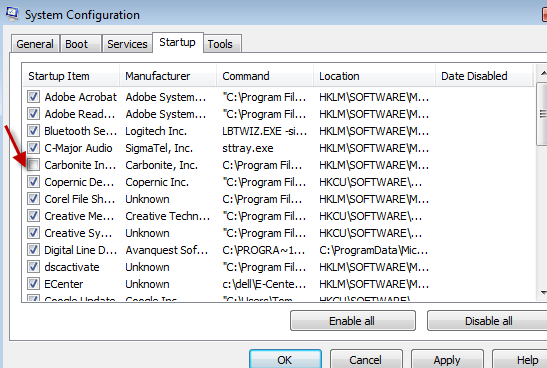Toggle the Creative Me... checkbox
The height and width of the screenshot is (368, 547).
[x=33, y=216]
